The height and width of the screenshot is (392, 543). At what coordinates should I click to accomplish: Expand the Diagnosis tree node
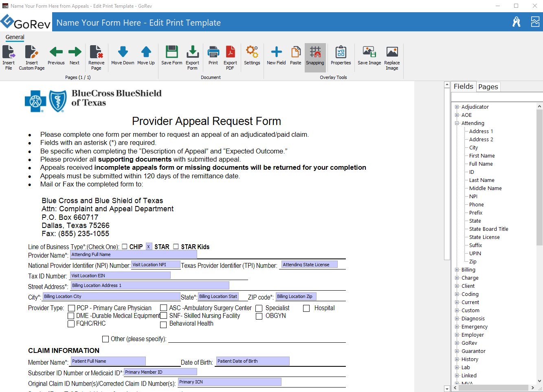click(457, 318)
